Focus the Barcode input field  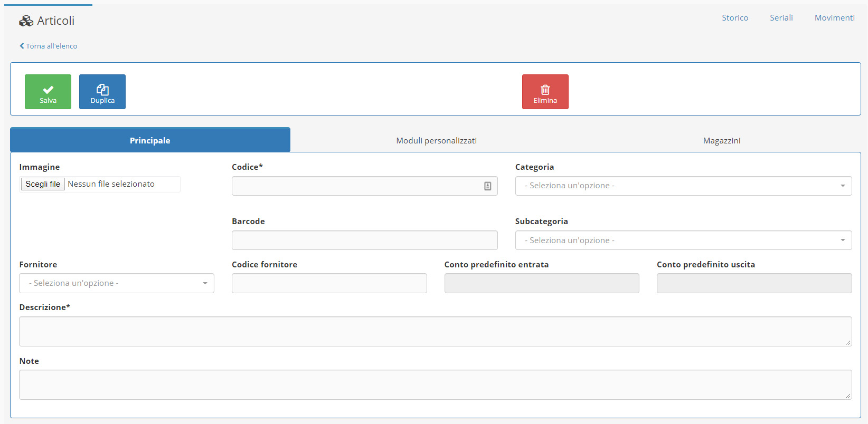[x=364, y=240]
